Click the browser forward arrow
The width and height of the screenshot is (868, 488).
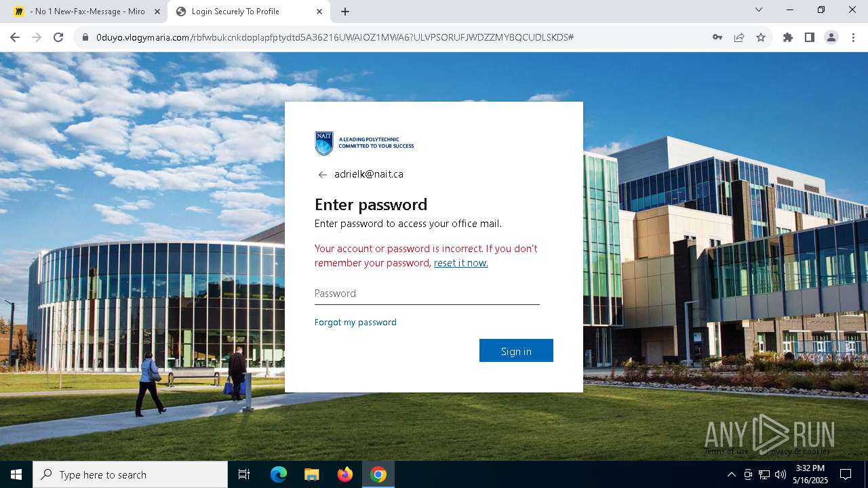click(37, 37)
